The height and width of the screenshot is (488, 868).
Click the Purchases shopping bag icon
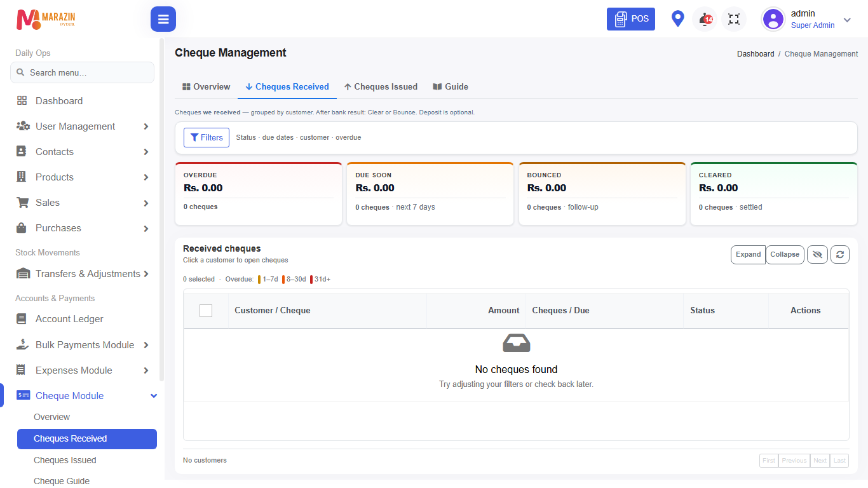(x=22, y=228)
